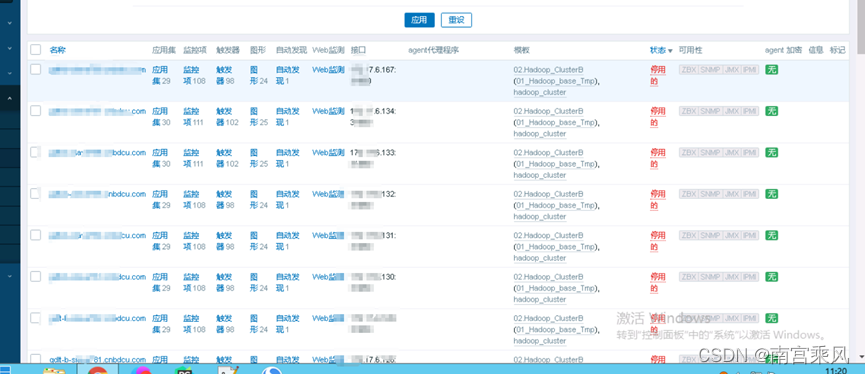
Task: Click SNMP availability badge in second host row
Action: point(710,111)
